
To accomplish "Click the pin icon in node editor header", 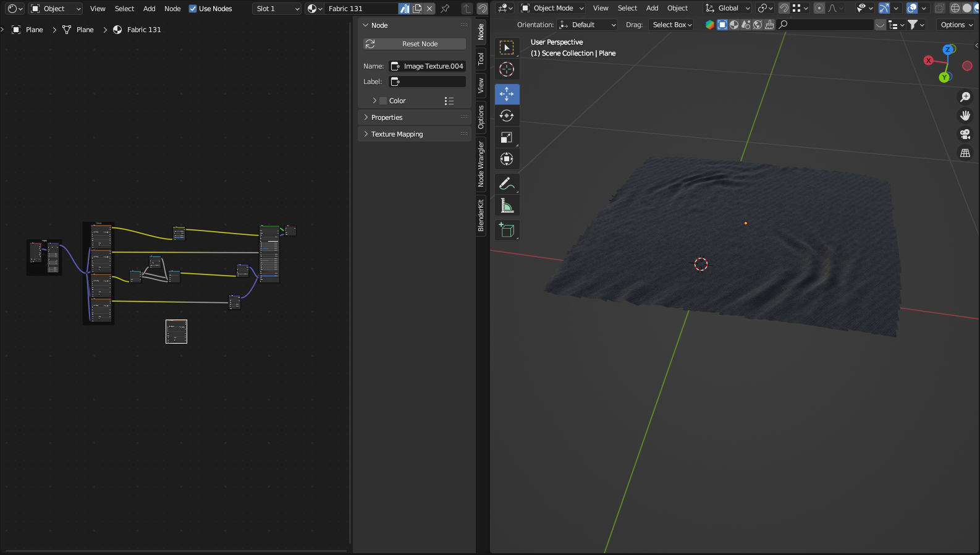I will pos(445,9).
